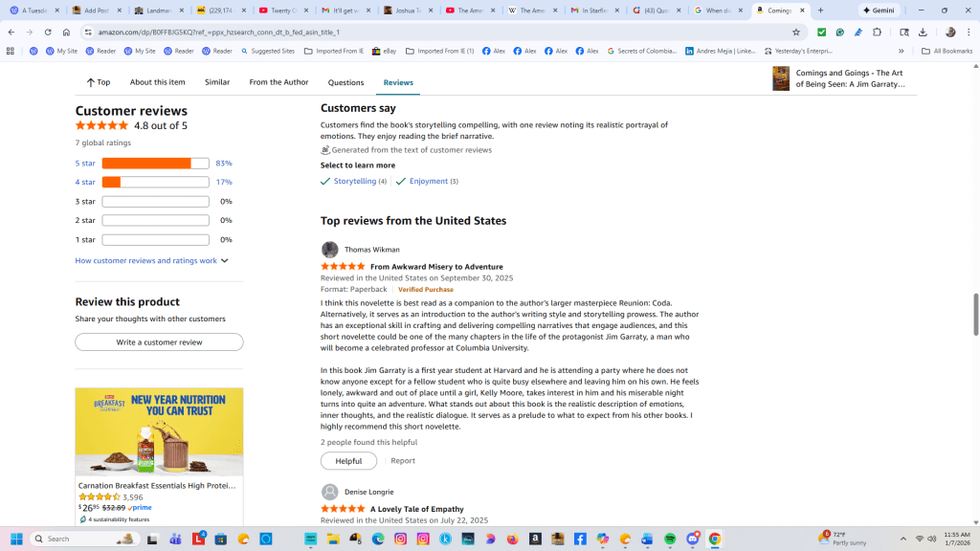This screenshot has width=980, height=551.
Task: Expand How customer reviews and ratings work
Action: (151, 260)
